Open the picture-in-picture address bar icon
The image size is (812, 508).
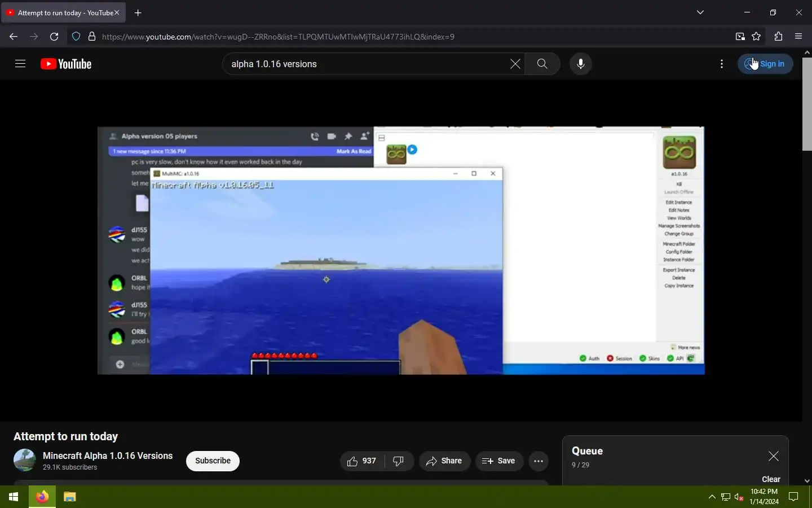(740, 37)
